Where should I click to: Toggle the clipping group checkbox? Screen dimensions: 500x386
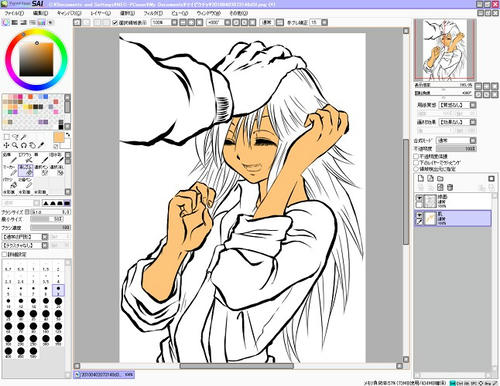click(416, 162)
